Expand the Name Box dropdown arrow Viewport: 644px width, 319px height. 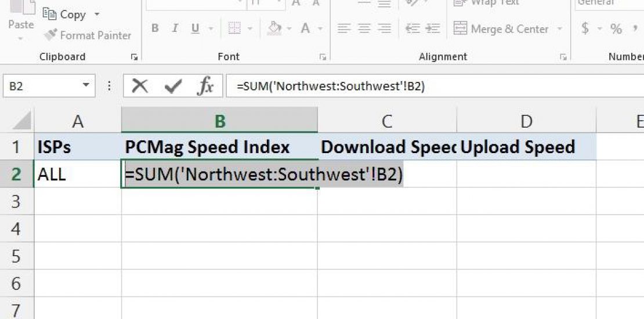(x=86, y=86)
